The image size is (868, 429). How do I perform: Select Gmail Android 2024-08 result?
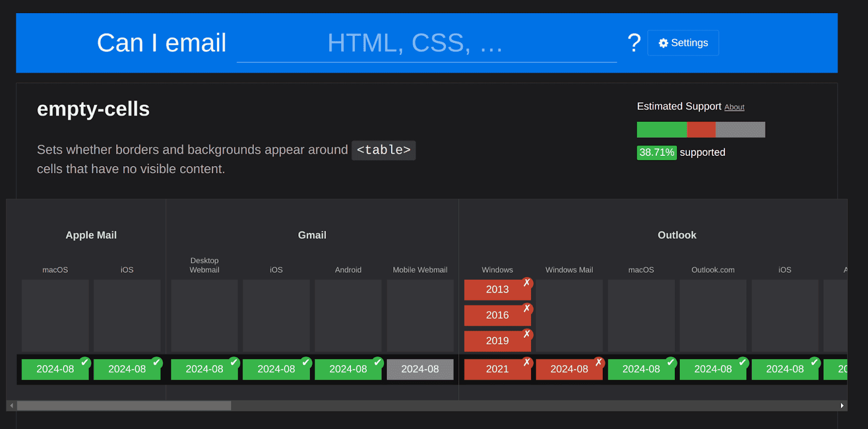348,369
